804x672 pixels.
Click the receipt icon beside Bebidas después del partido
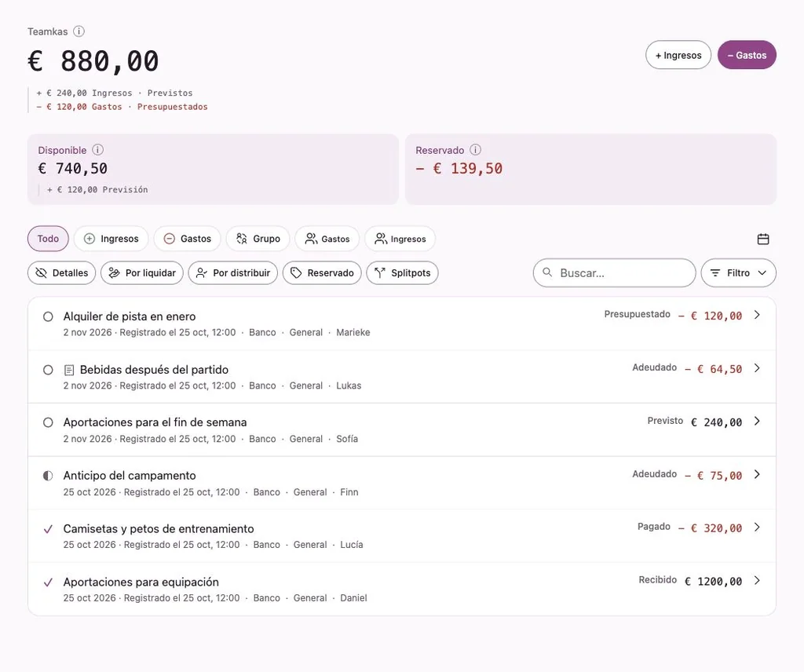tap(69, 370)
